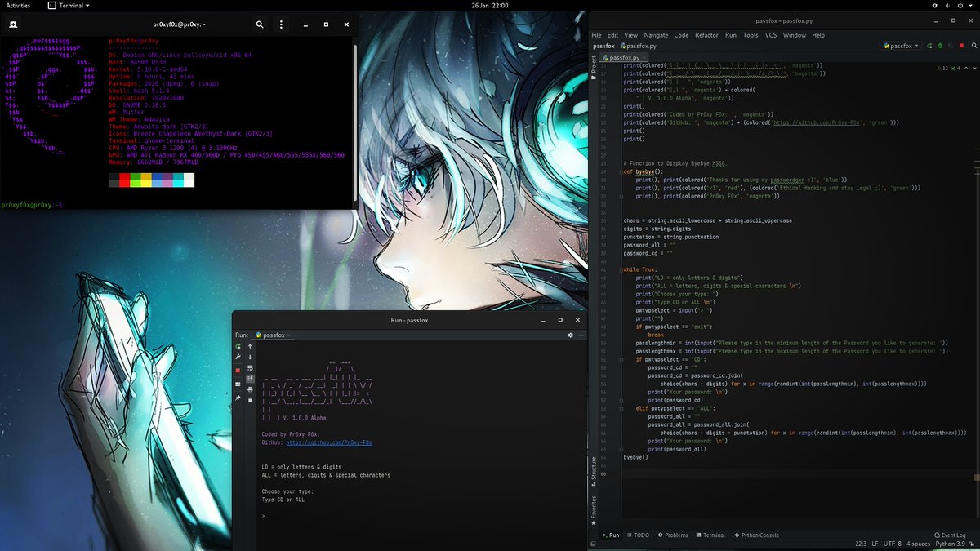This screenshot has width=980, height=551.
Task: Open the Event Log
Action: pyautogui.click(x=950, y=535)
